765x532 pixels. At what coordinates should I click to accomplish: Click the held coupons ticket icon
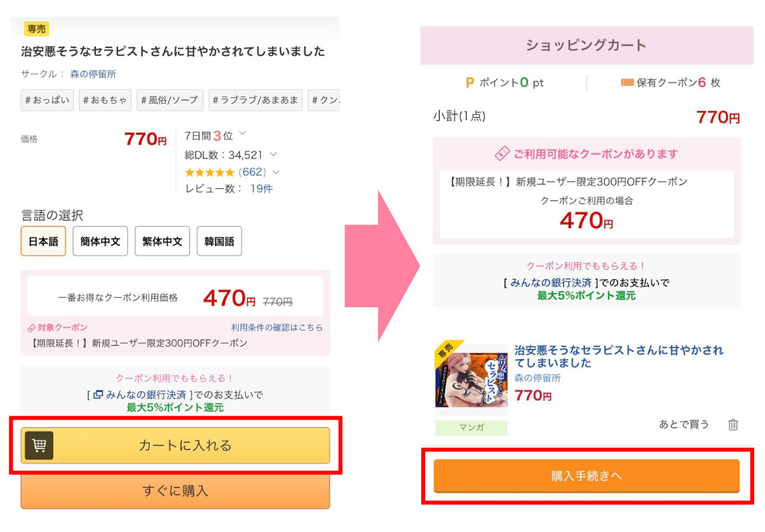point(627,83)
